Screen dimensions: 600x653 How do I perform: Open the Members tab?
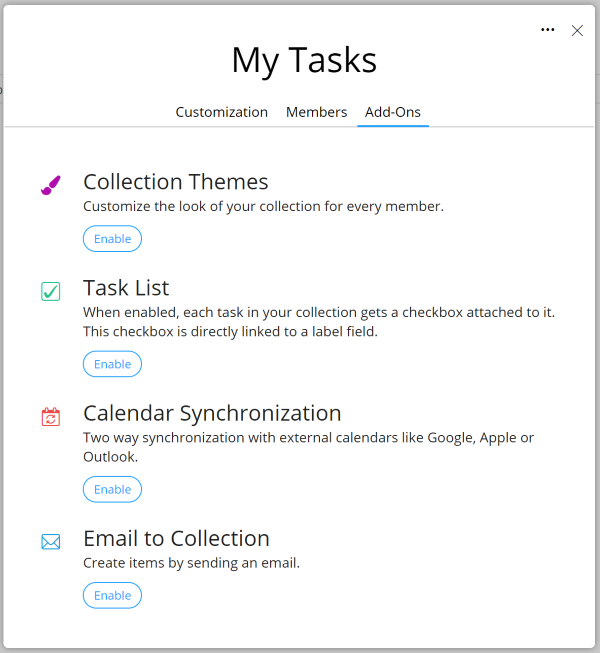pos(316,112)
